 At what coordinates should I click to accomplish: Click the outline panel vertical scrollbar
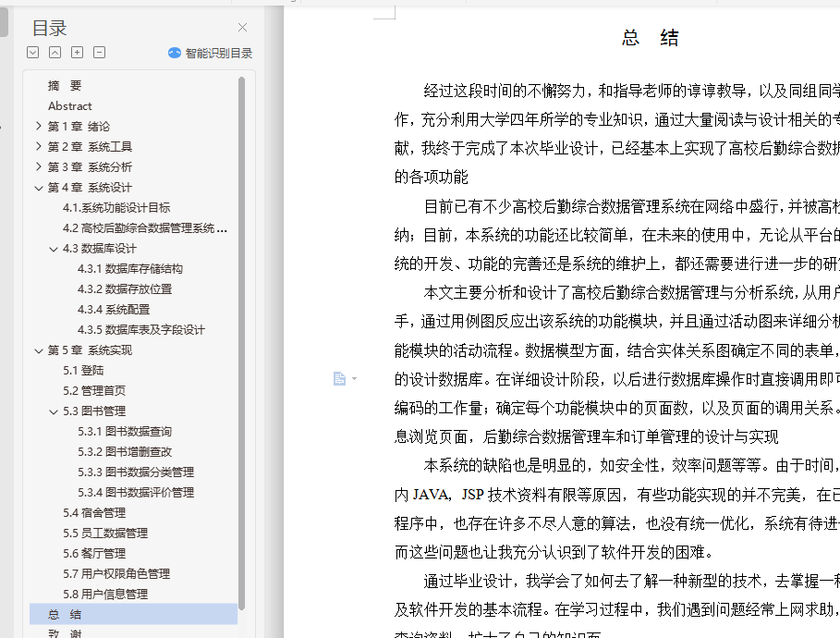click(241, 343)
